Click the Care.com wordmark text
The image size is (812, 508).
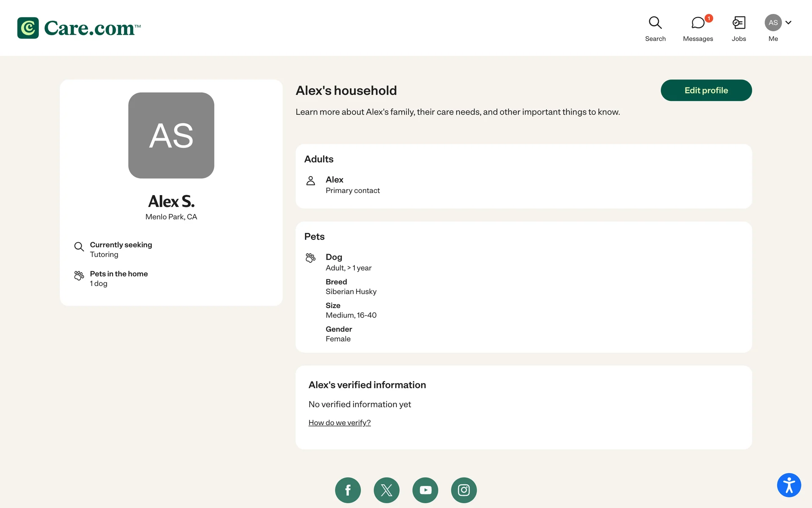point(90,28)
